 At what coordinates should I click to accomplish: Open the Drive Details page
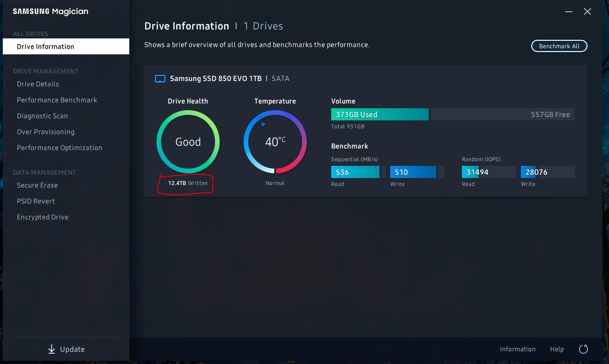pos(38,84)
